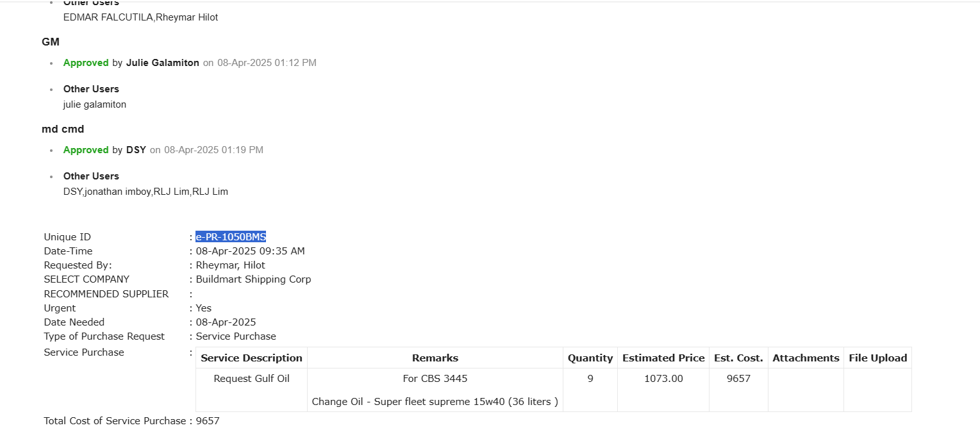
Task: Click the GM section heading
Action: click(x=51, y=42)
